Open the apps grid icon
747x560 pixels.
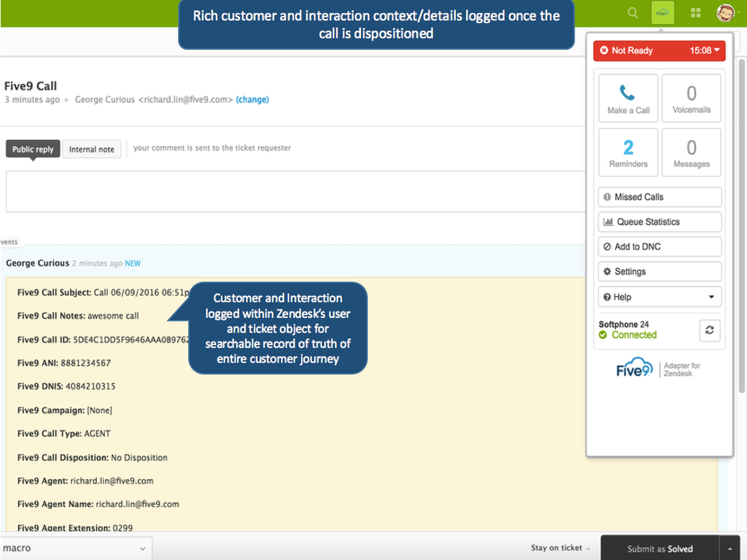pos(696,12)
